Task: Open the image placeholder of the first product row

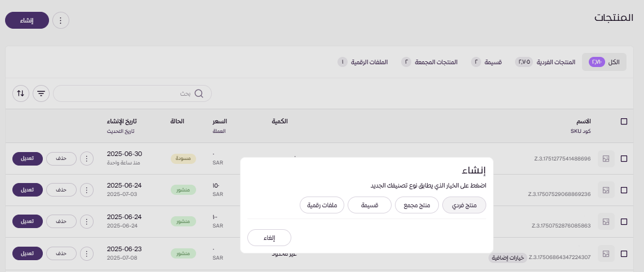Action: click(606, 159)
